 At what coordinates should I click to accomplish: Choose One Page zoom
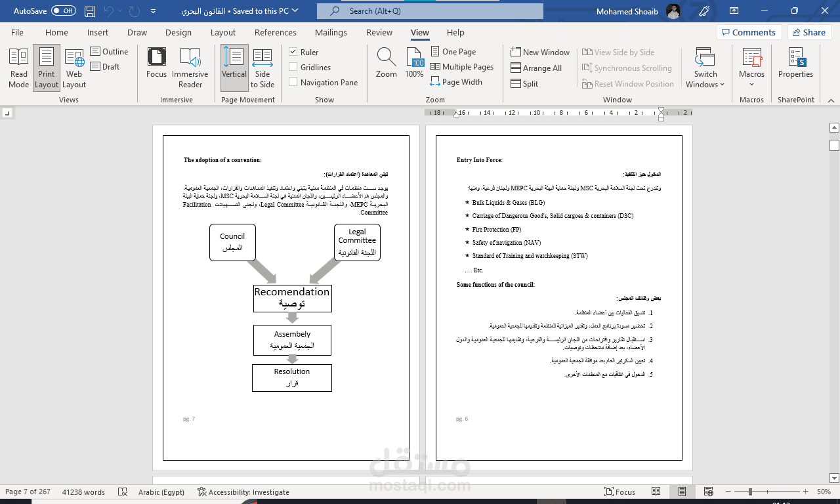pyautogui.click(x=453, y=51)
